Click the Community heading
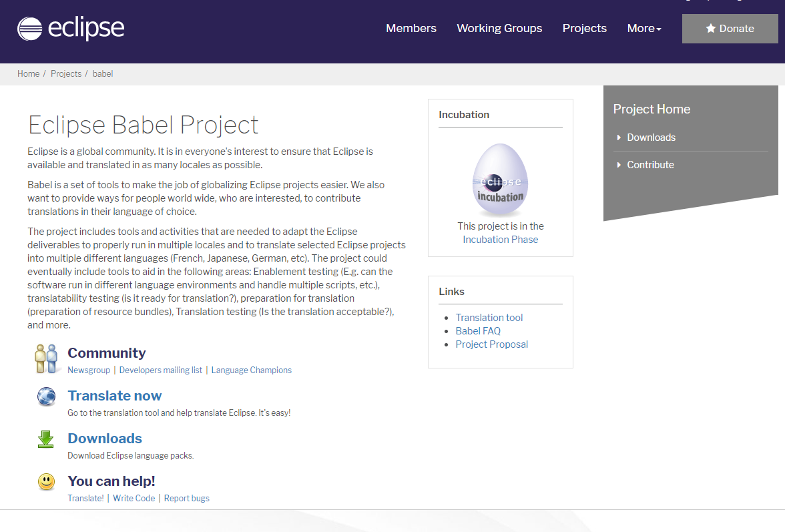 pyautogui.click(x=107, y=353)
